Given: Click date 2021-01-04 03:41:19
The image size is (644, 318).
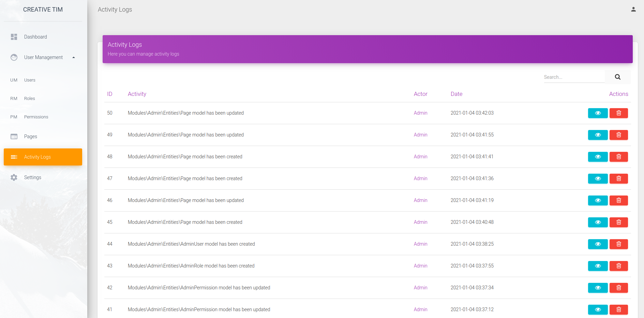Looking at the screenshot, I should click(472, 200).
